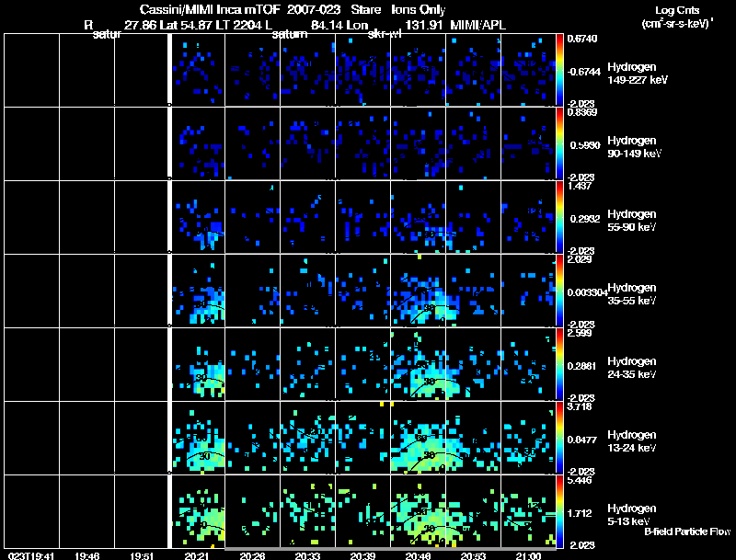
Task: Click the 20:26 time label
Action: pos(252,555)
